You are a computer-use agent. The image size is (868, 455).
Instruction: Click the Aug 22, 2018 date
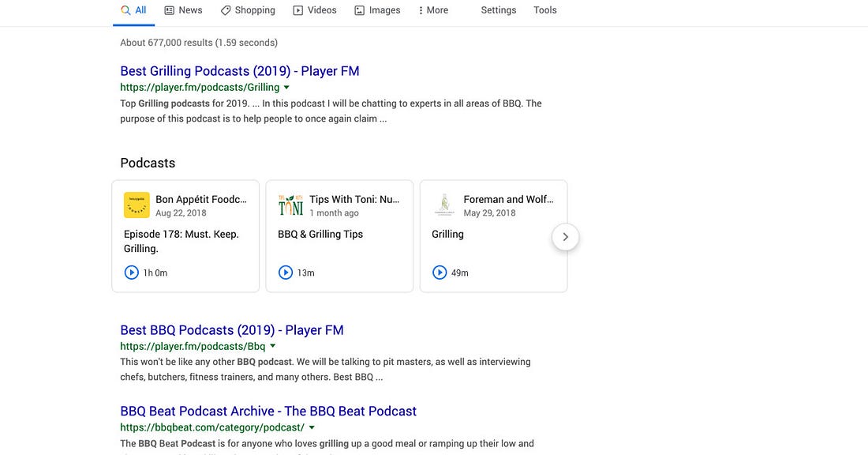tap(181, 213)
